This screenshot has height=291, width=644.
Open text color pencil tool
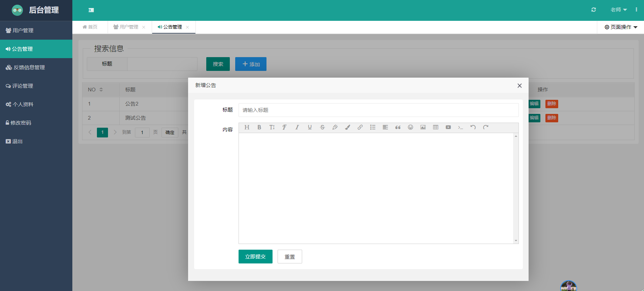click(x=335, y=127)
